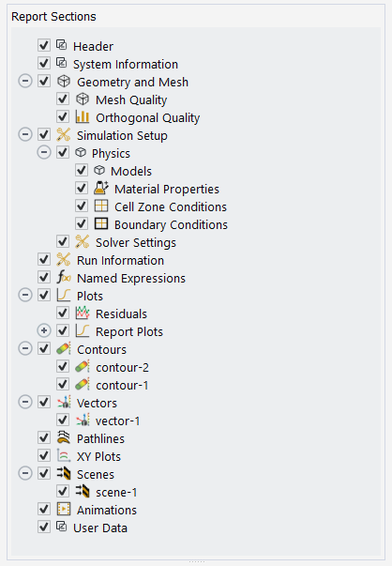Toggle the Material Properties checkbox
Viewport: 392px width, 566px height.
82,188
